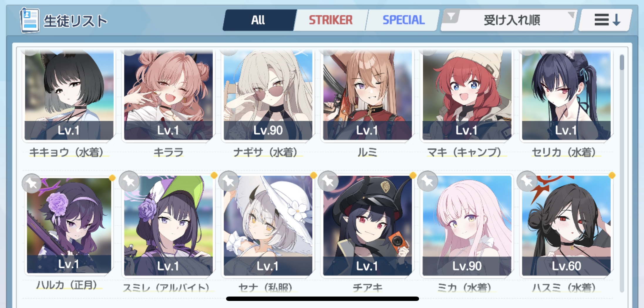The height and width of the screenshot is (308, 644).
Task: Select the All tab
Action: 258,20
